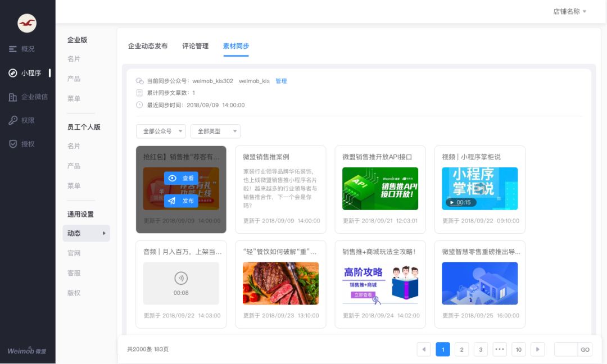Viewport: 607px width, 364px height.
Task: Expand the 动态 menu item
Action: [87, 233]
